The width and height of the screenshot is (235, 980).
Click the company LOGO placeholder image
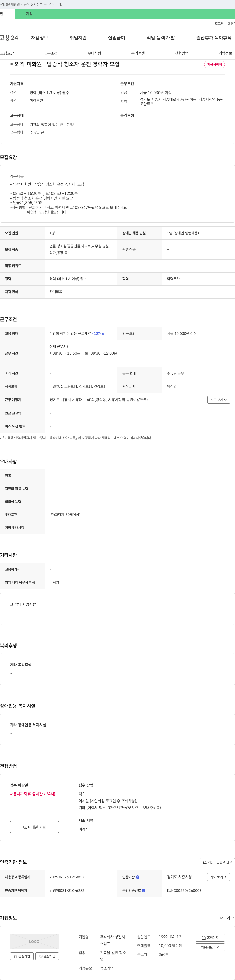[34, 942]
